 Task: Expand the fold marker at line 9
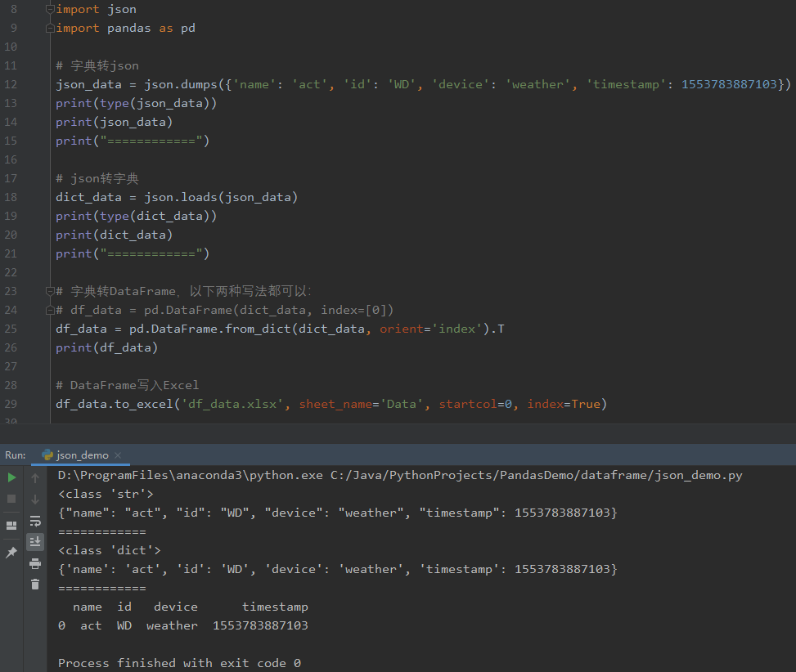(x=49, y=27)
